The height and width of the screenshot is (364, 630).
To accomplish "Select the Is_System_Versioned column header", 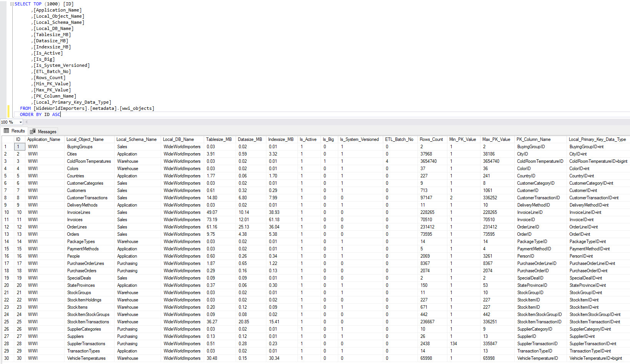I will click(361, 139).
